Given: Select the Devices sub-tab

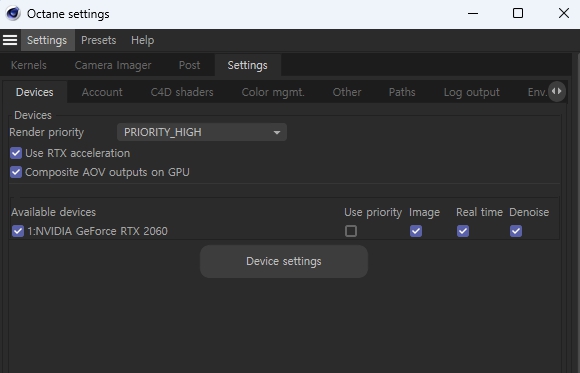Looking at the screenshot, I should pyautogui.click(x=35, y=92).
